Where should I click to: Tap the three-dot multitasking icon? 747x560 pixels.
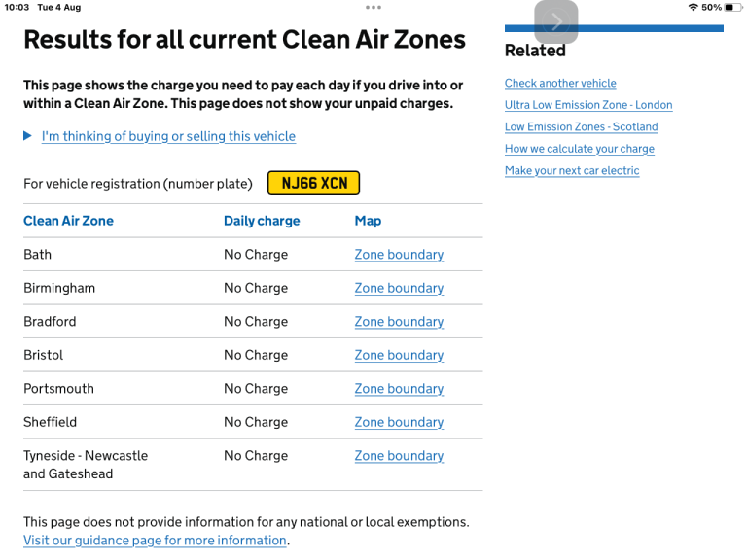[373, 7]
